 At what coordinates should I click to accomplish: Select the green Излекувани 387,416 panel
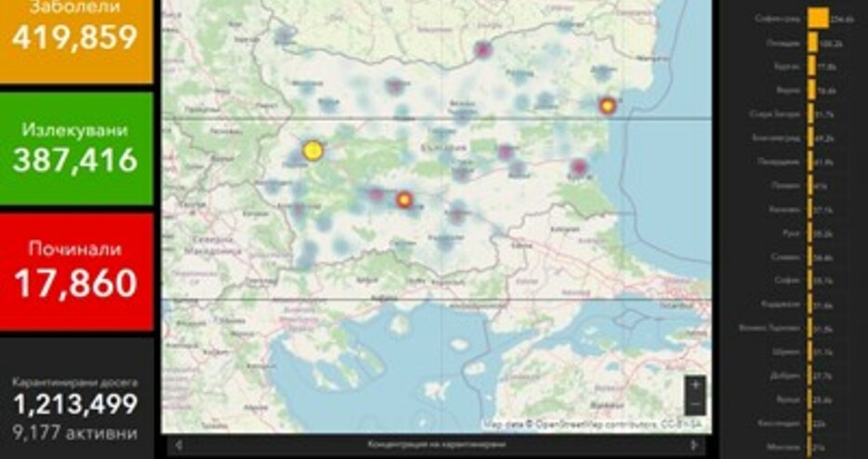pyautogui.click(x=76, y=148)
